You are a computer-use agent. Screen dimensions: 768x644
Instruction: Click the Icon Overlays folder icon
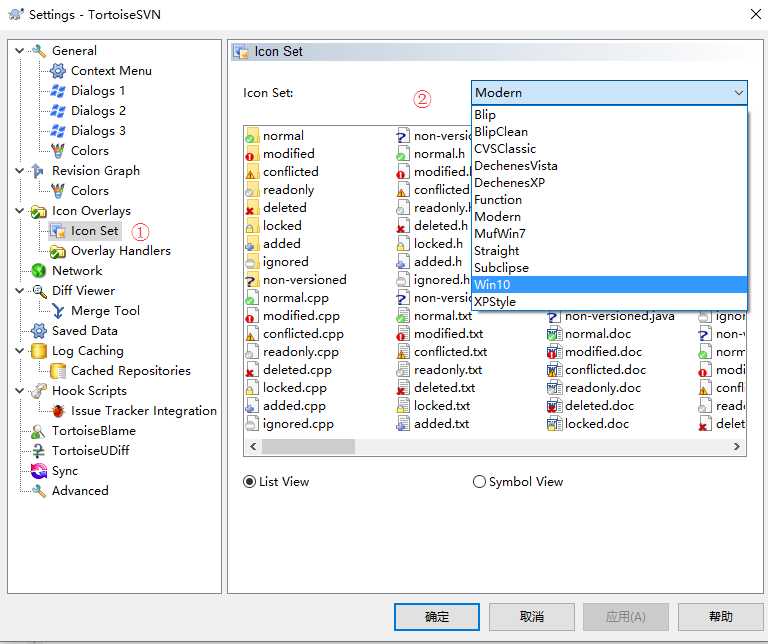[x=39, y=211]
